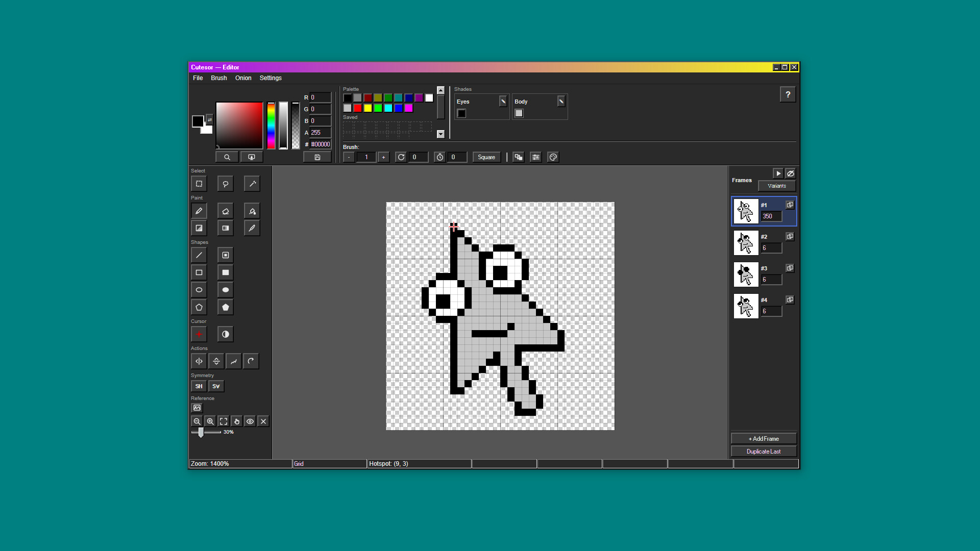
Task: Select the eyedropper color picker tool
Action: 252,228
